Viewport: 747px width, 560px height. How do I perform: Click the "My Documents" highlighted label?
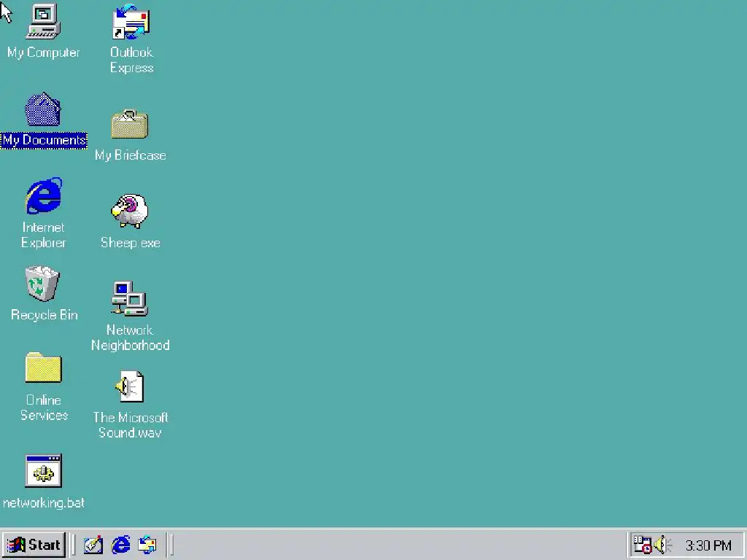point(44,141)
